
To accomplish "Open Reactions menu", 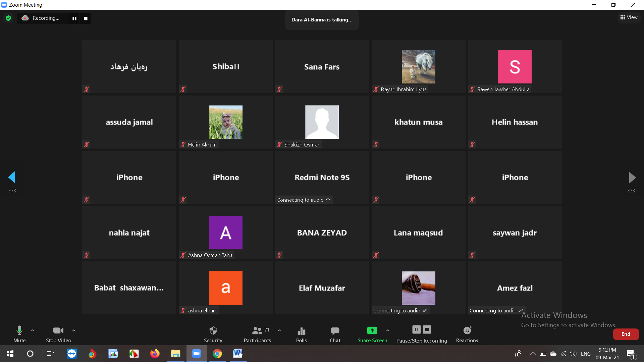I will coord(467,334).
